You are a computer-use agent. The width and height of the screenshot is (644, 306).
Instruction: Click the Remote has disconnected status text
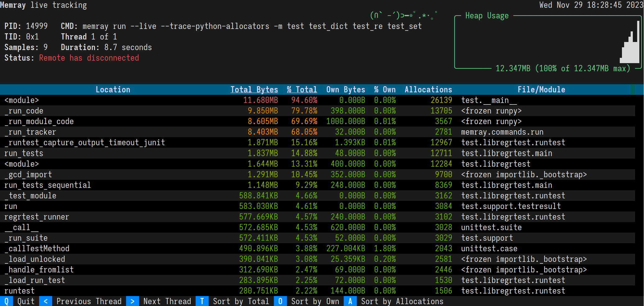coord(89,58)
